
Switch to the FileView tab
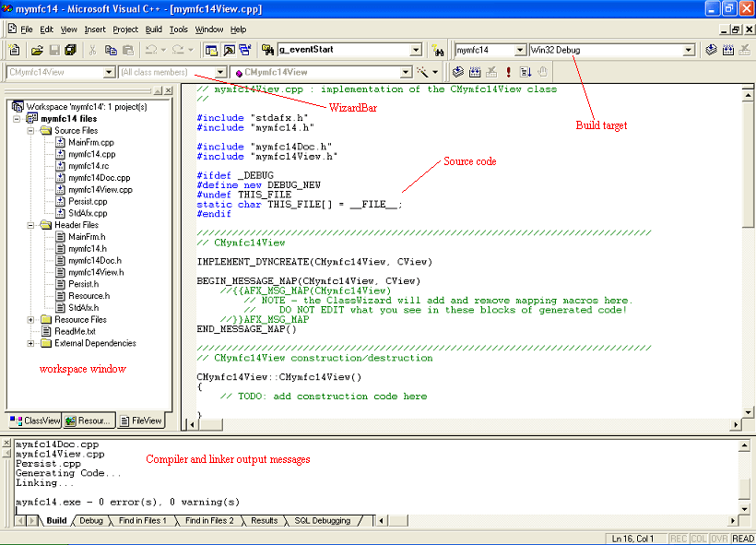tap(140, 421)
